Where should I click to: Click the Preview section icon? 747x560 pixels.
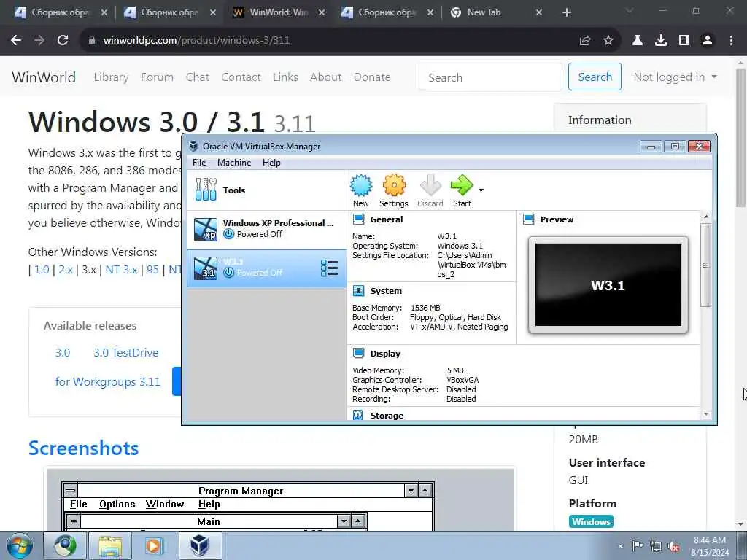click(x=528, y=219)
